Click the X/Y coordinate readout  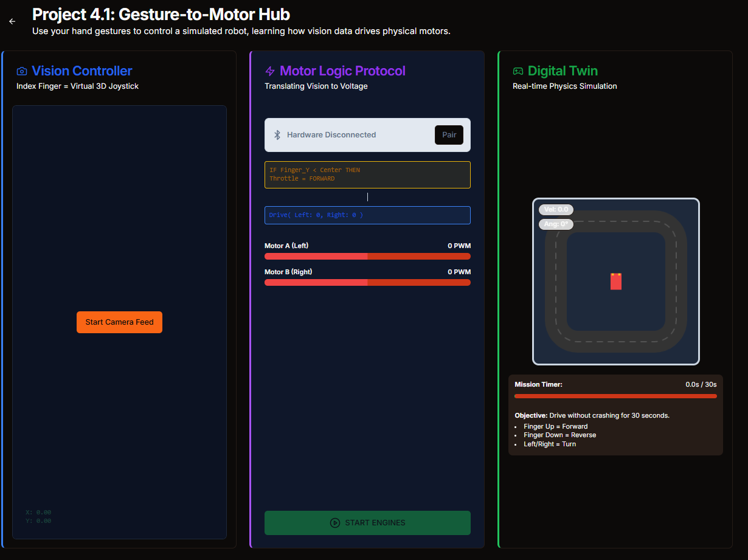(x=38, y=517)
